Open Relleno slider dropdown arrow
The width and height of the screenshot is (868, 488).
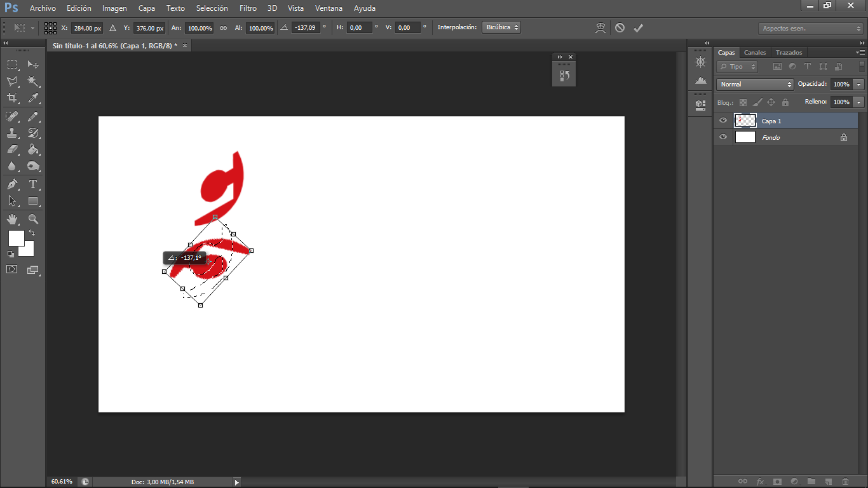click(x=859, y=102)
